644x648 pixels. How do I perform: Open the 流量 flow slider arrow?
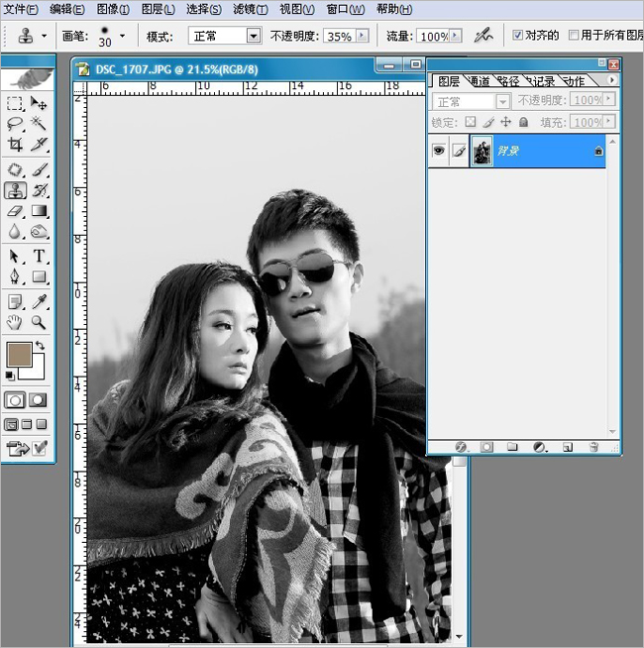pyautogui.click(x=455, y=36)
